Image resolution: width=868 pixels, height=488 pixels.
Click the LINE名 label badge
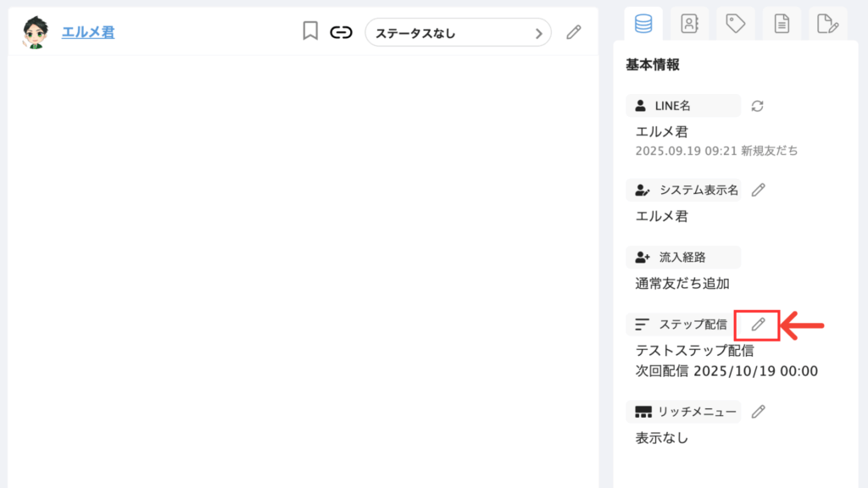[683, 106]
